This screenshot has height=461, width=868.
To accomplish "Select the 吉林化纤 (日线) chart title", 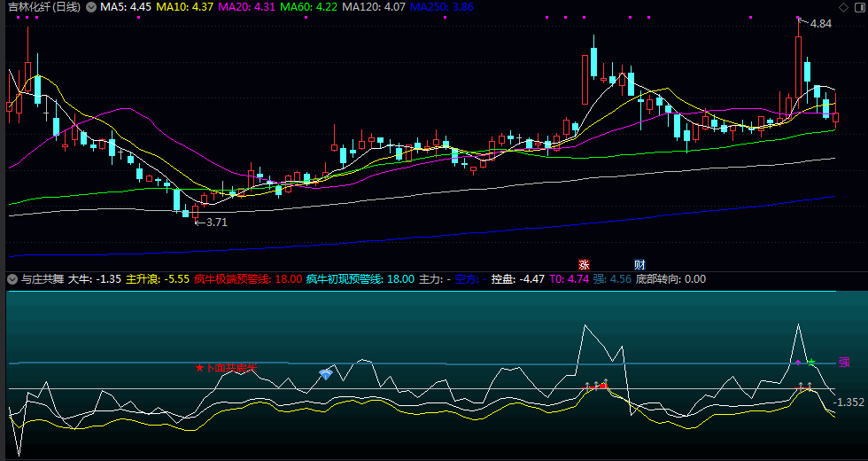I will tap(43, 7).
